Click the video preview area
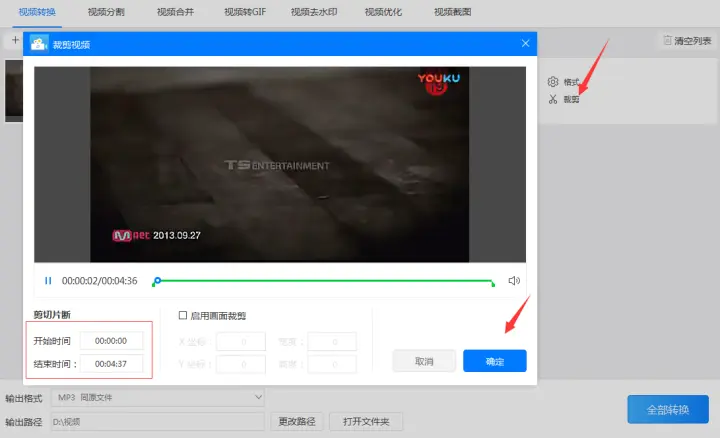Viewport: 720px width, 438px height. click(x=280, y=164)
